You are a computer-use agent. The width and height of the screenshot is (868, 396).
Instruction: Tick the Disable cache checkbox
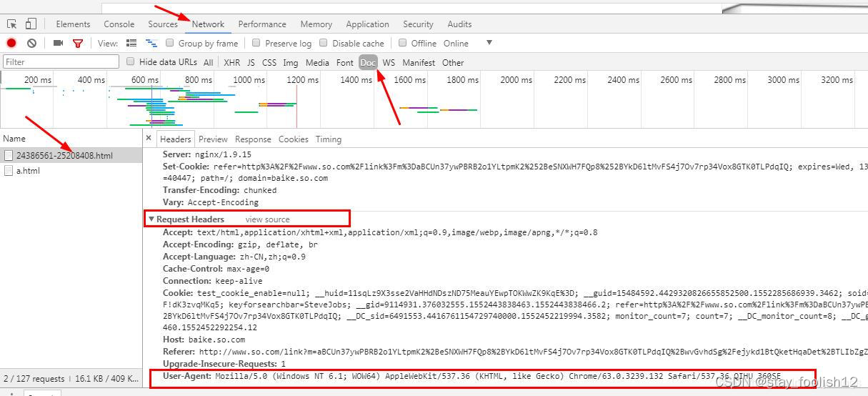point(324,43)
